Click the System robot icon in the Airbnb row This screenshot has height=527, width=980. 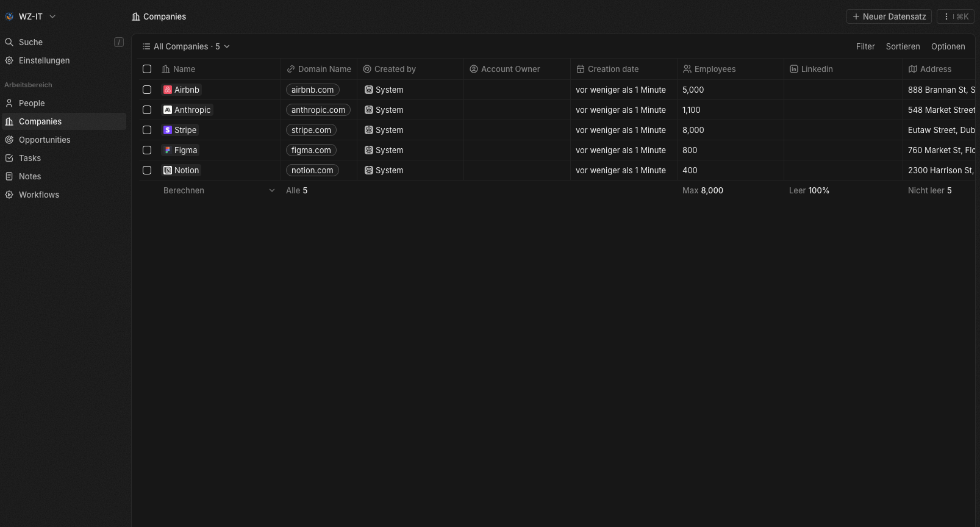pos(369,90)
